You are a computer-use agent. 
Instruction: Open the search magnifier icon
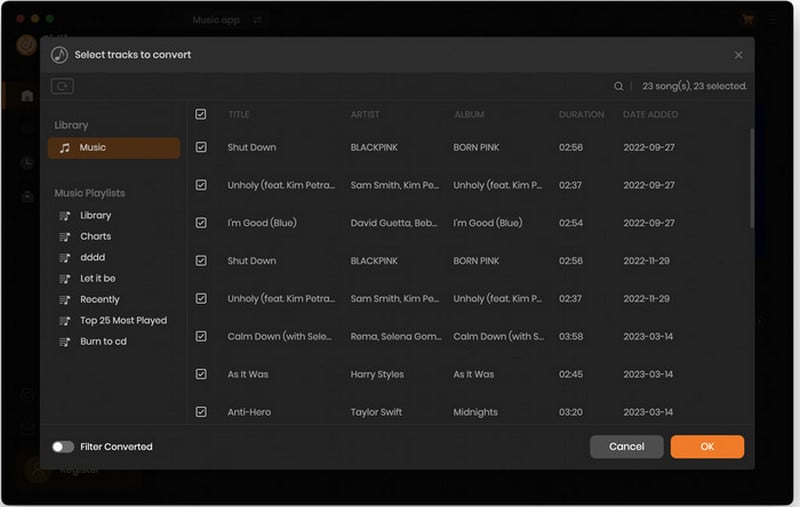618,86
